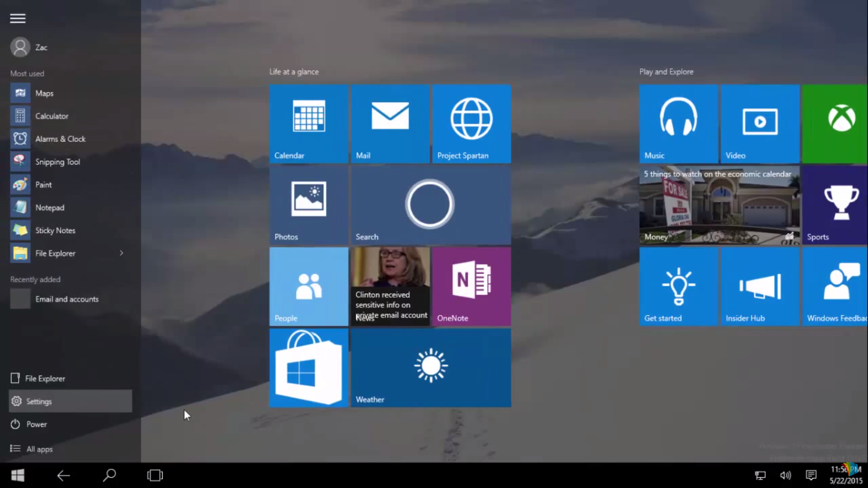Open the Get started tile
The width and height of the screenshot is (868, 488).
point(679,286)
